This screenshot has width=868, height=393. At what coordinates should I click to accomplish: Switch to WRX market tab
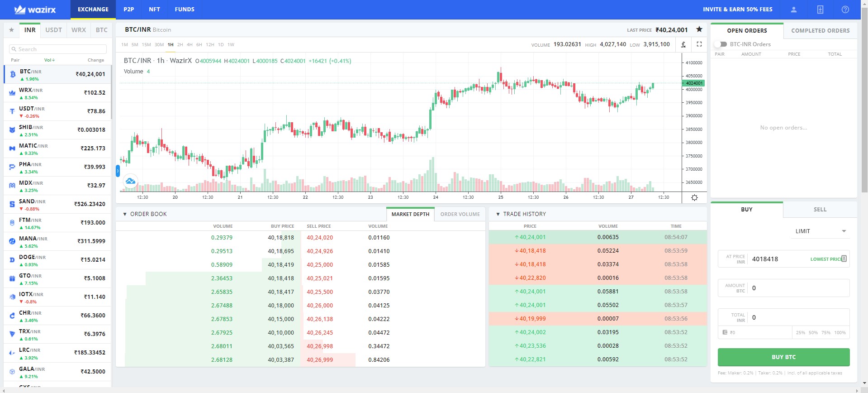79,30
